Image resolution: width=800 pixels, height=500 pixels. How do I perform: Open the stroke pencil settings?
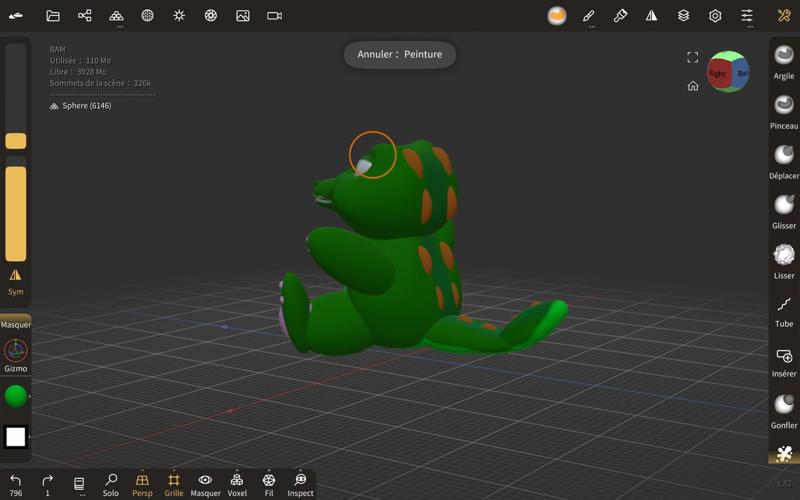point(589,16)
